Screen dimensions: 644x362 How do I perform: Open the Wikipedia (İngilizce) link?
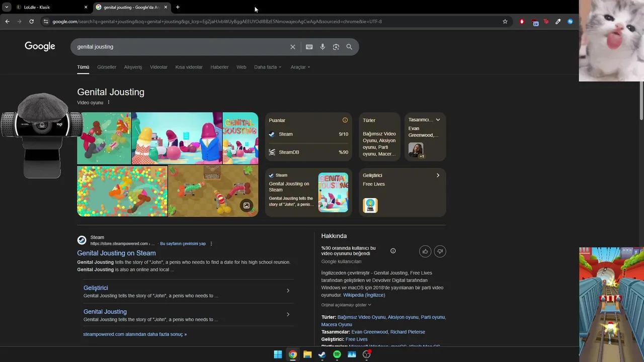[364, 295]
